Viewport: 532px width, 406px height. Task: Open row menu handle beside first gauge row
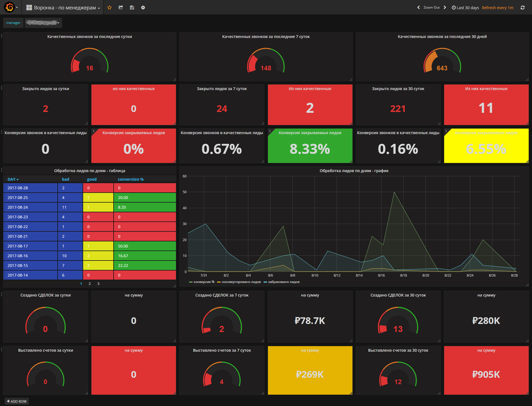(1, 35)
